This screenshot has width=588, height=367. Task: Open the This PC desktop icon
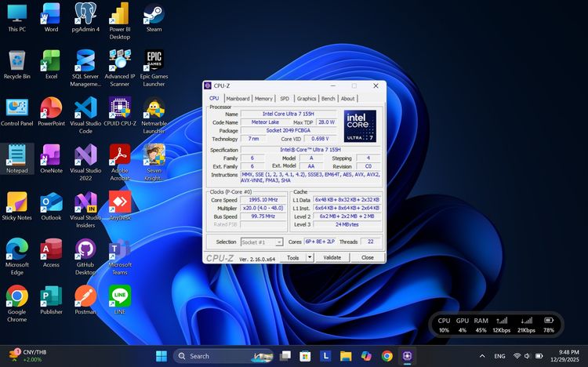pyautogui.click(x=17, y=17)
